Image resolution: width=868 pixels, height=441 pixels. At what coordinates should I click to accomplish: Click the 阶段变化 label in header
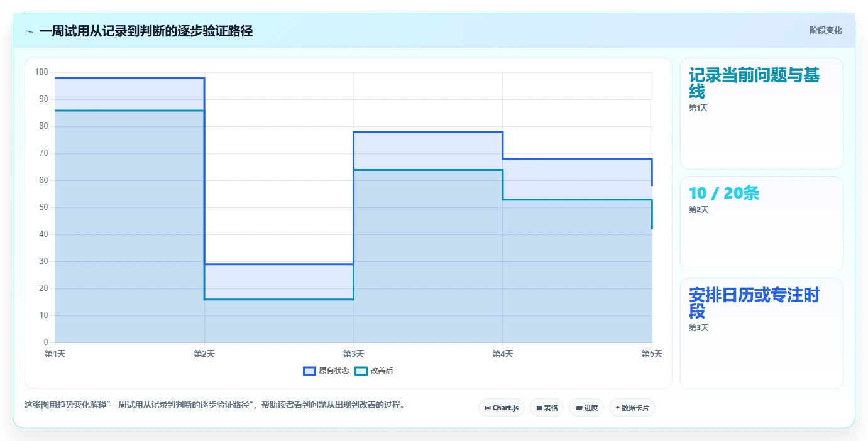825,30
